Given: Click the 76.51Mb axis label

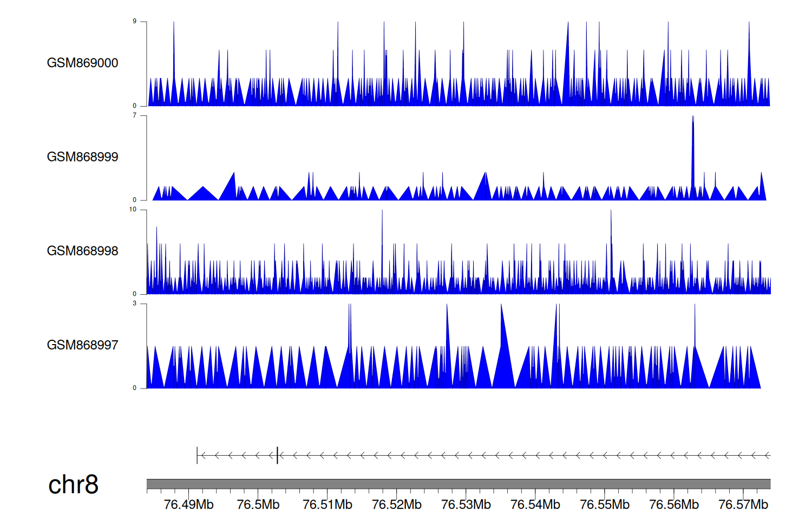Looking at the screenshot, I should [327, 504].
